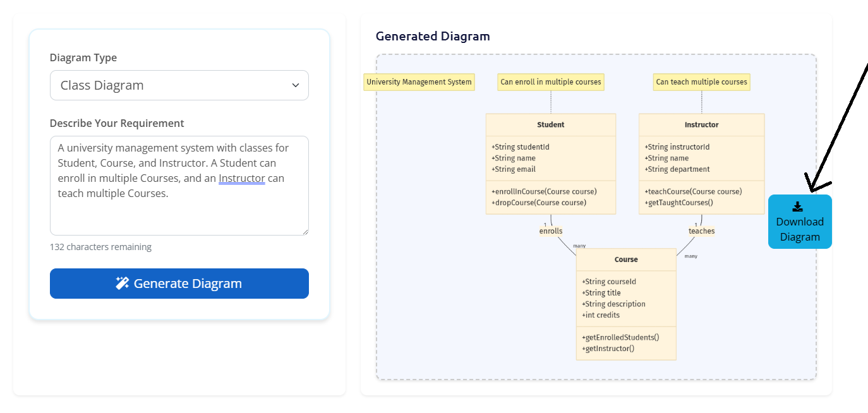The height and width of the screenshot is (413, 868).
Task: Open the Class Diagram dropdown
Action: click(x=179, y=85)
